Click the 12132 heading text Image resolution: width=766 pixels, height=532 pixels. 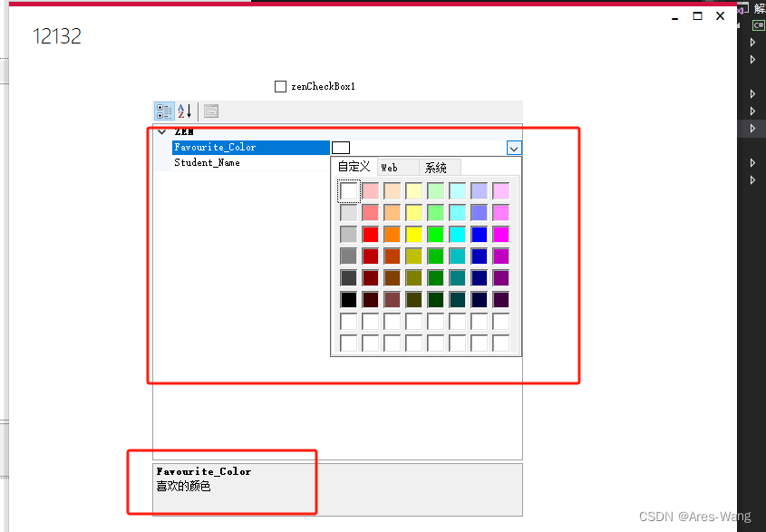[x=56, y=37]
